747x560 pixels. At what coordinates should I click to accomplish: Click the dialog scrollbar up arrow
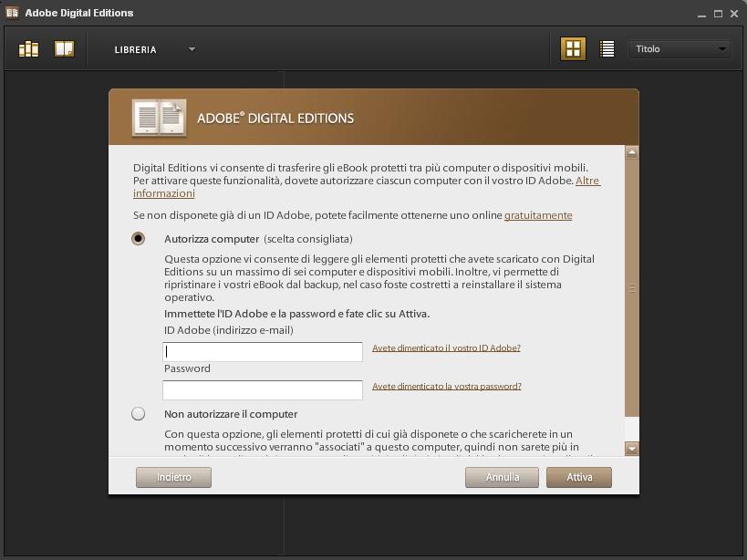(632, 152)
